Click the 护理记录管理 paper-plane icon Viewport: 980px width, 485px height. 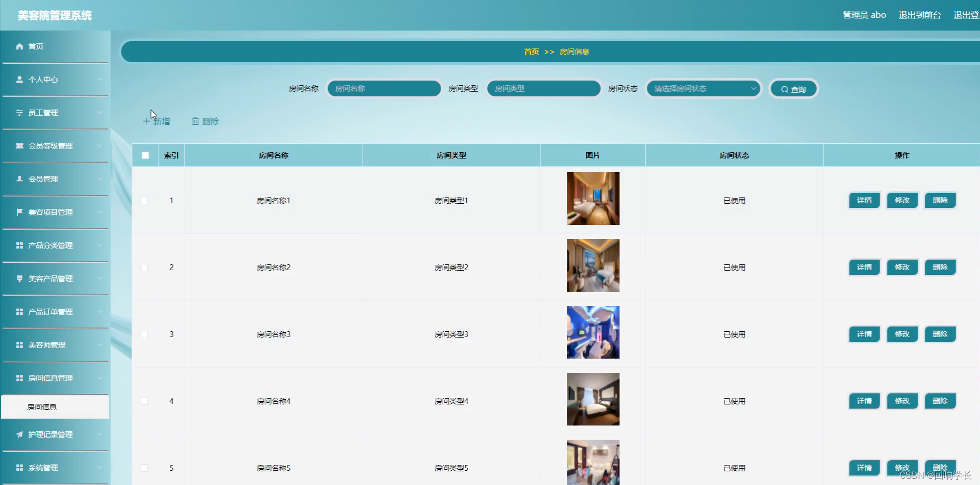tap(19, 434)
